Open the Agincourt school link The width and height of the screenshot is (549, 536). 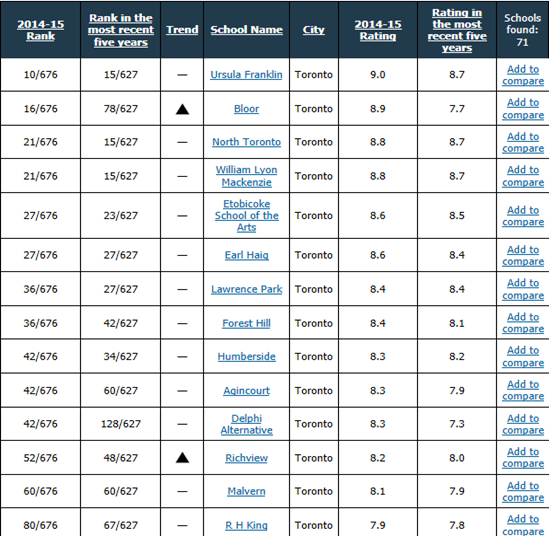[246, 390]
